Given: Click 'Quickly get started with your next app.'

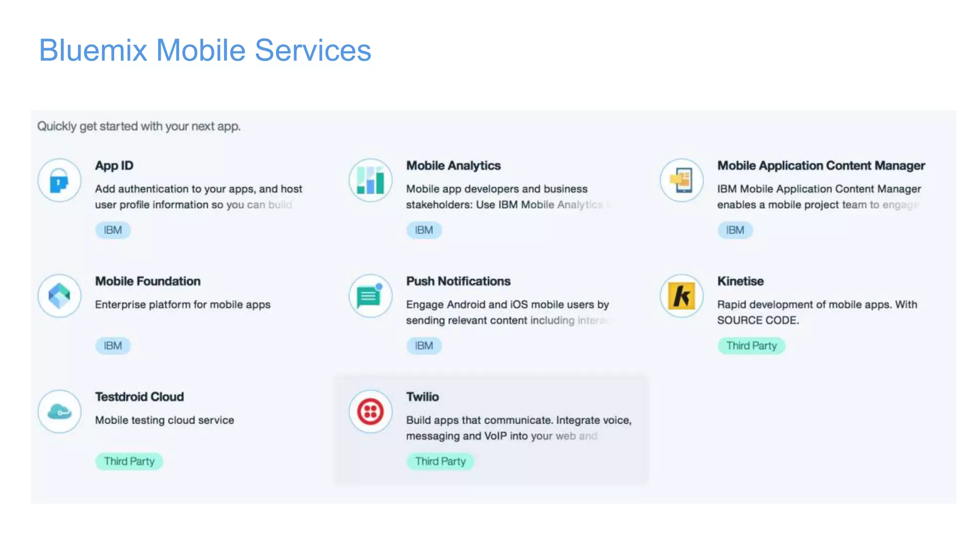Looking at the screenshot, I should pyautogui.click(x=139, y=126).
